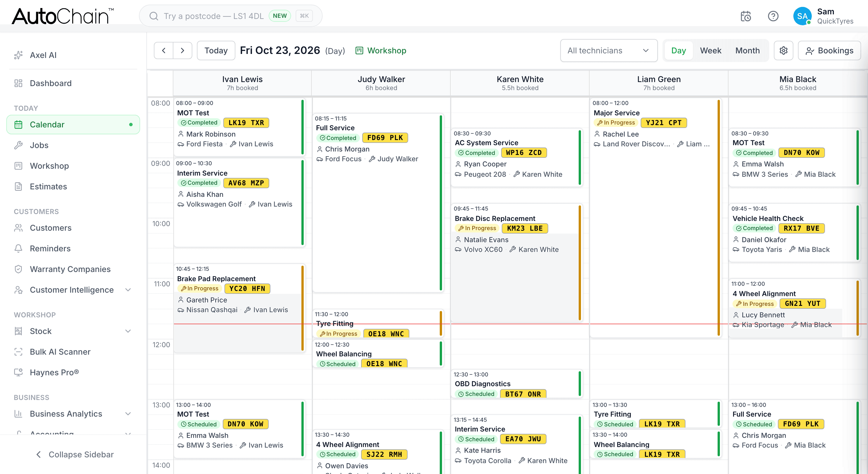Open the Axel AI sparkle icon
This screenshot has height=474, width=868.
(18, 55)
